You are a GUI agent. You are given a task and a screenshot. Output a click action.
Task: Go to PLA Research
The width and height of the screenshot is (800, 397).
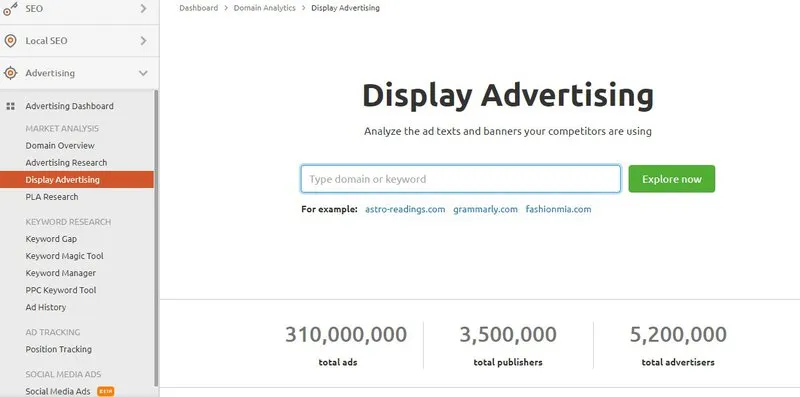52,197
